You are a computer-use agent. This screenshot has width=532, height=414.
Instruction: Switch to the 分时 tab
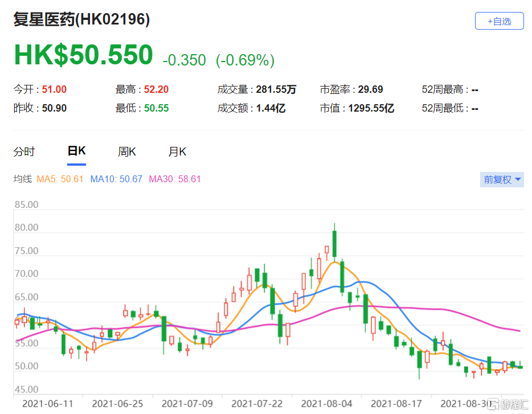(x=24, y=151)
